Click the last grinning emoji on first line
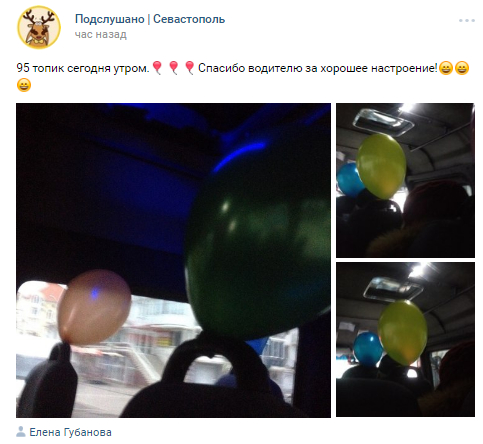Viewport: 483px width, 444px height. pos(462,68)
